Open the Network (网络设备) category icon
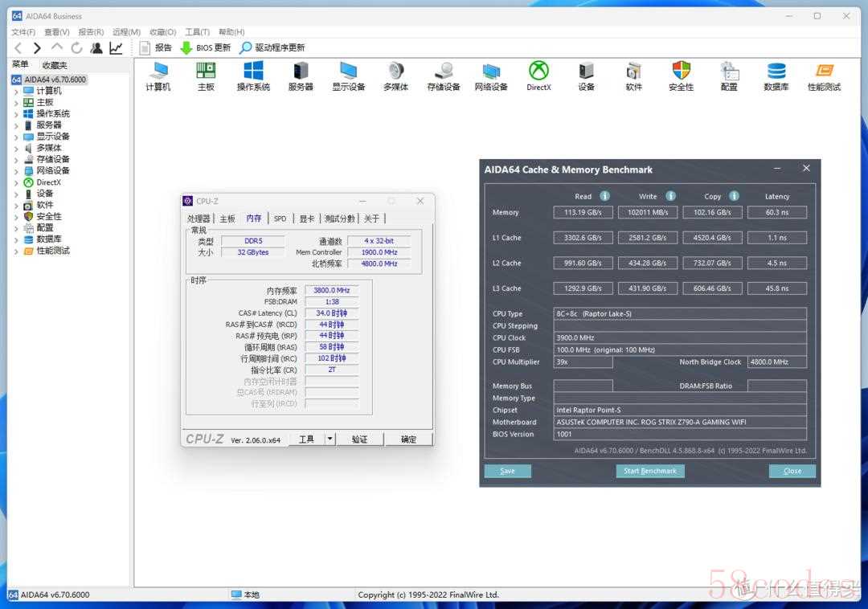 pos(491,76)
